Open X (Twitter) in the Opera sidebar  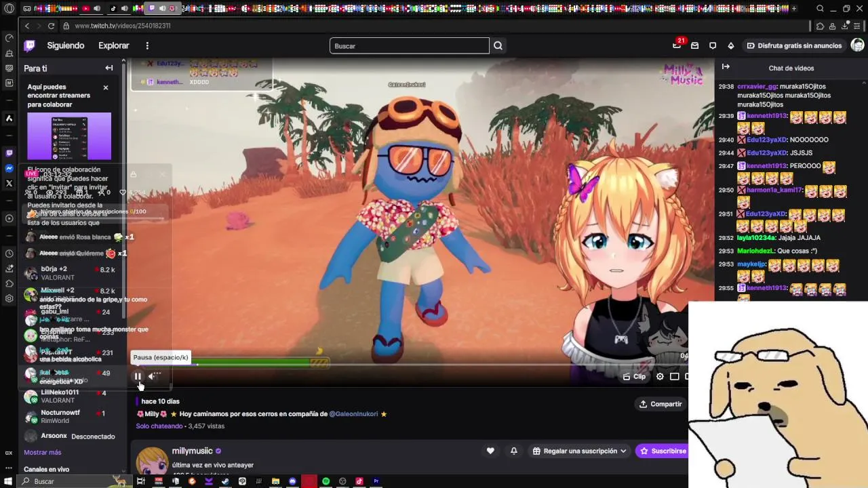click(x=9, y=183)
